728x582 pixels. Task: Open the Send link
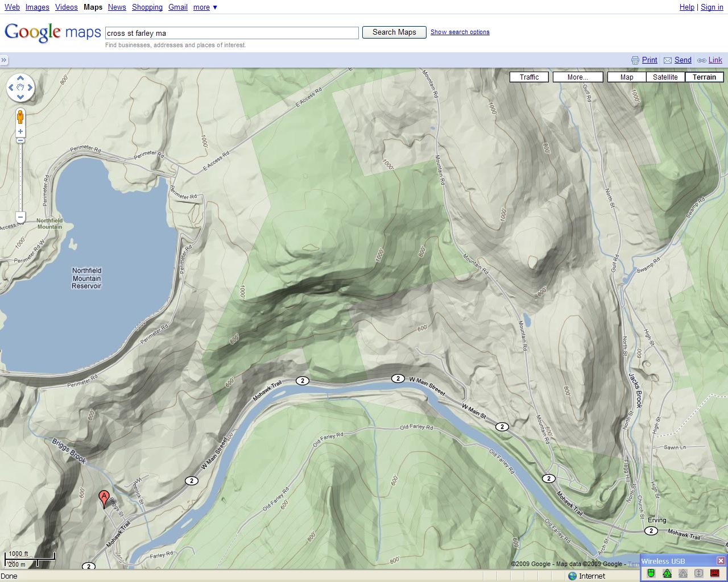coord(683,60)
